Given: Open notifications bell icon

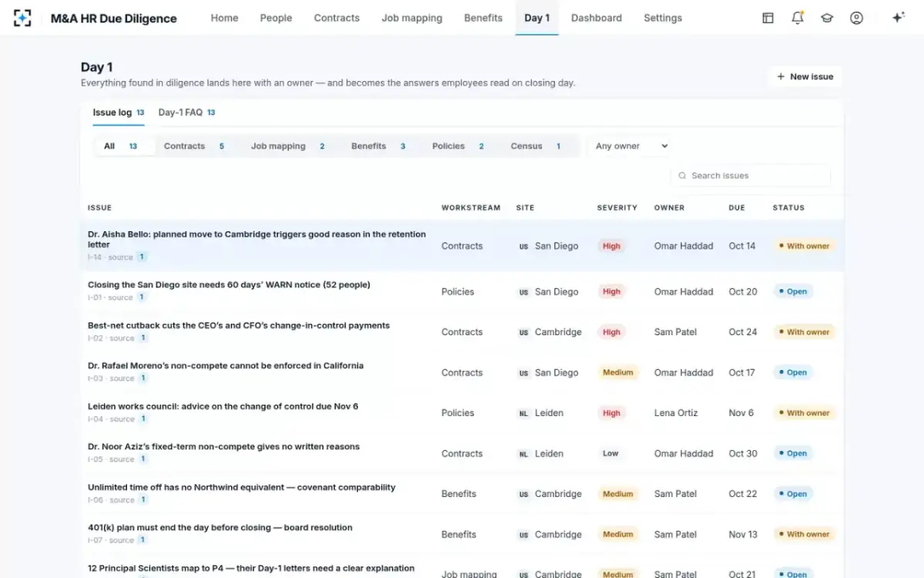Looking at the screenshot, I should coord(798,18).
